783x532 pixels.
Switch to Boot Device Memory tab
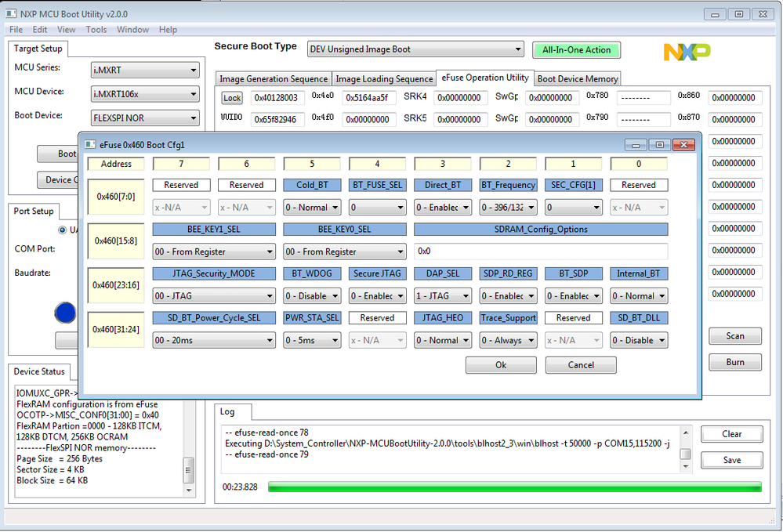point(578,79)
